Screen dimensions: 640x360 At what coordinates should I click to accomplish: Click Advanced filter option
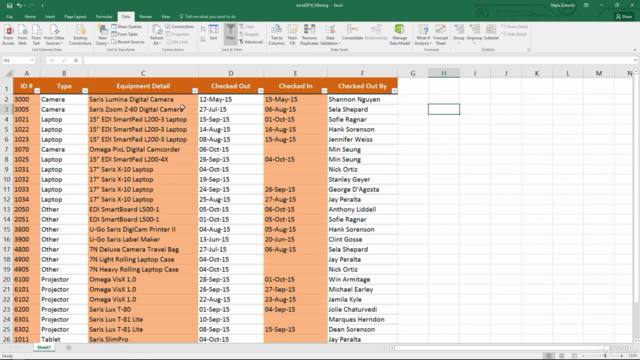pos(251,42)
